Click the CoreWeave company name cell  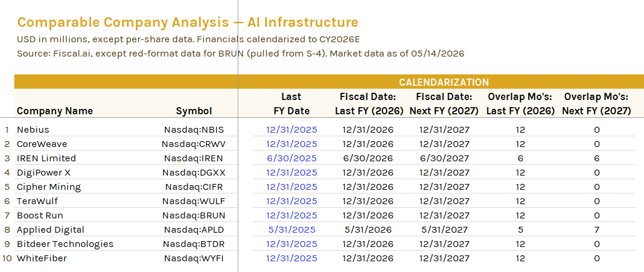42,144
